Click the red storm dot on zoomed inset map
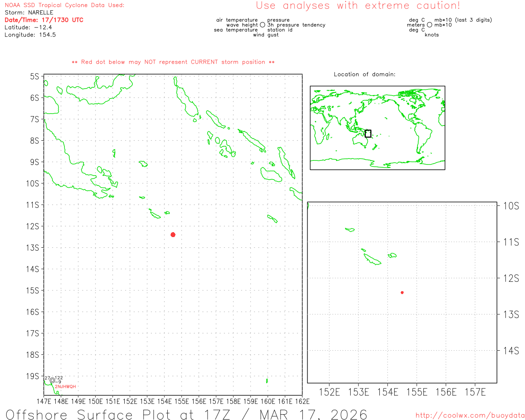The width and height of the screenshot is (525, 420). [402, 292]
